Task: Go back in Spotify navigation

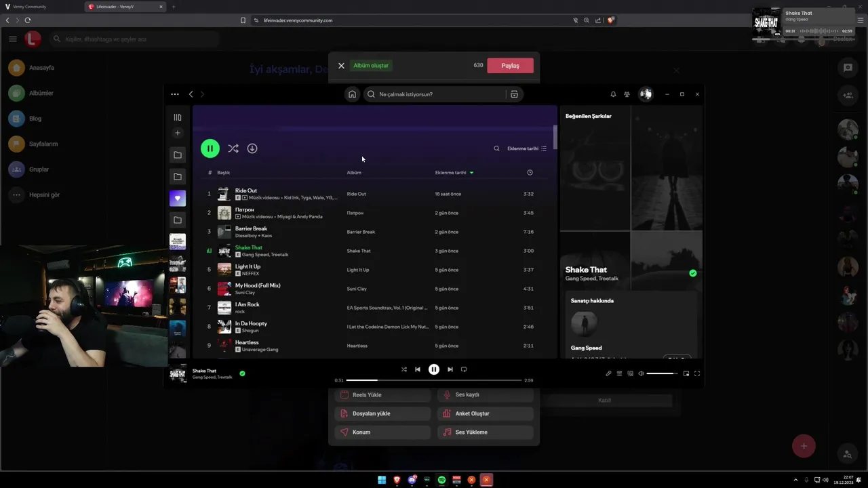Action: coord(191,94)
